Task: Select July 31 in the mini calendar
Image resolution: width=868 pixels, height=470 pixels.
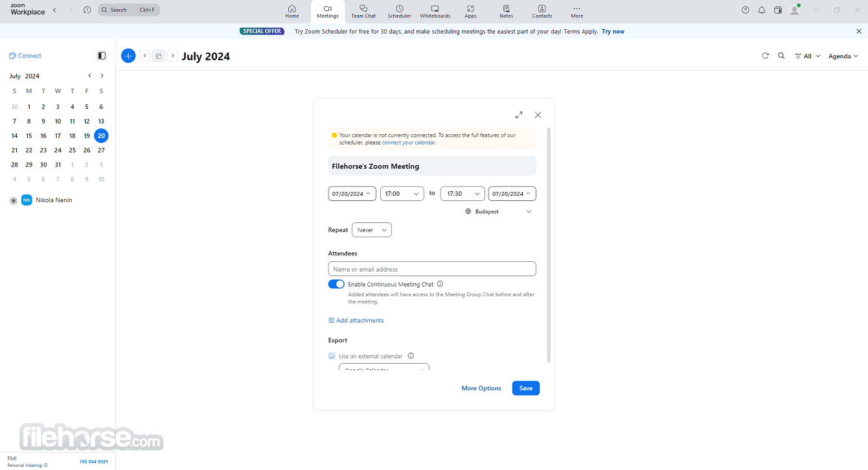Action: click(x=58, y=165)
